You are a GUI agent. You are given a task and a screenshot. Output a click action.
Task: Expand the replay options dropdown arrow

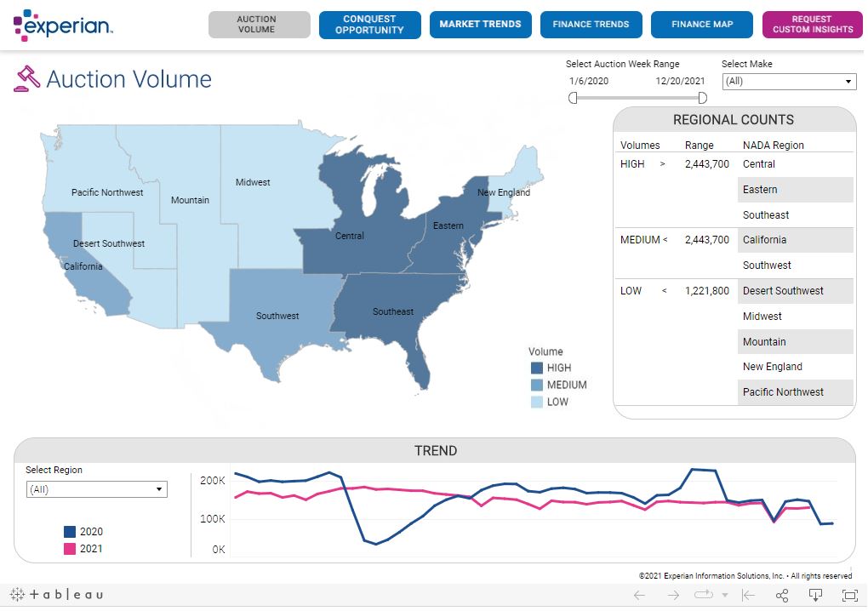(724, 596)
